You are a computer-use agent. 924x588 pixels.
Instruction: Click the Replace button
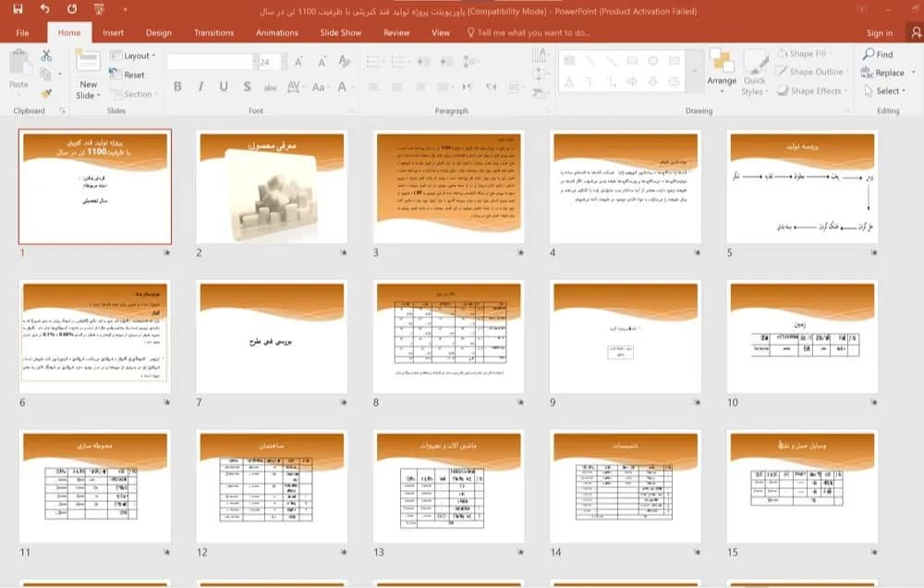coord(882,72)
